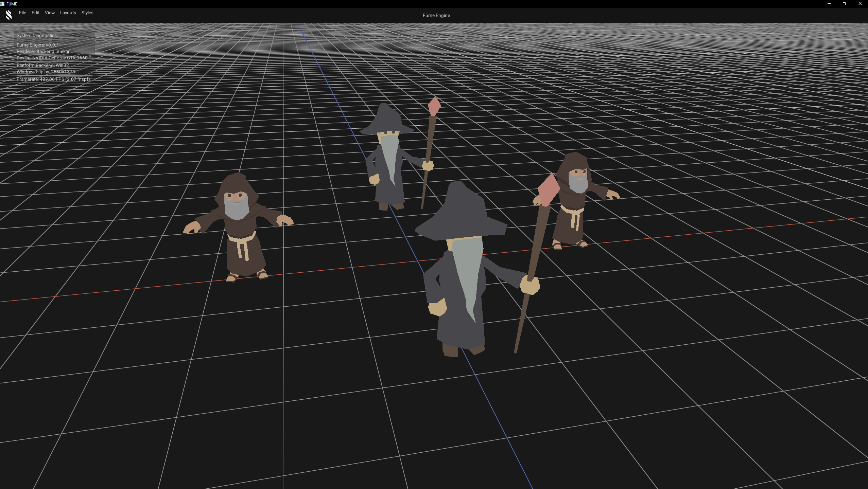Open the File menu
The width and height of the screenshot is (868, 489).
pyautogui.click(x=22, y=13)
